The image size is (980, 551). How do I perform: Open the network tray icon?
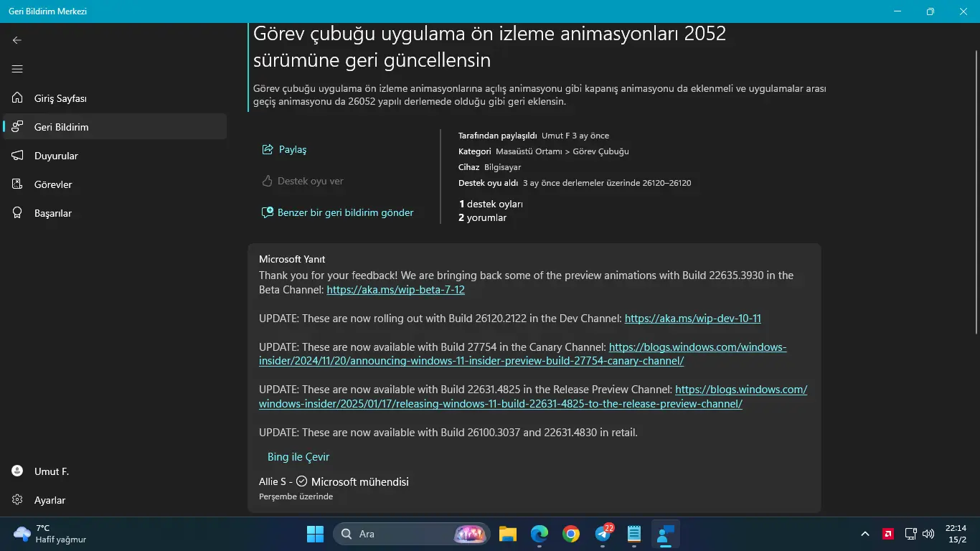[x=910, y=534]
